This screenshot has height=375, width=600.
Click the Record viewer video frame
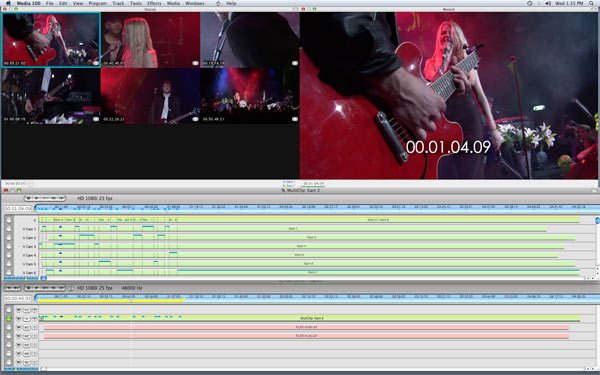click(x=449, y=96)
